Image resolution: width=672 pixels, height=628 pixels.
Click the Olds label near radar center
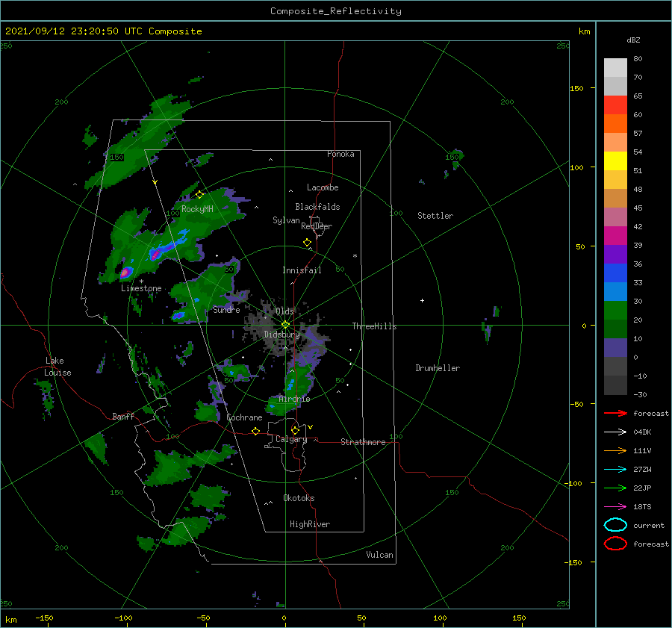tap(284, 311)
